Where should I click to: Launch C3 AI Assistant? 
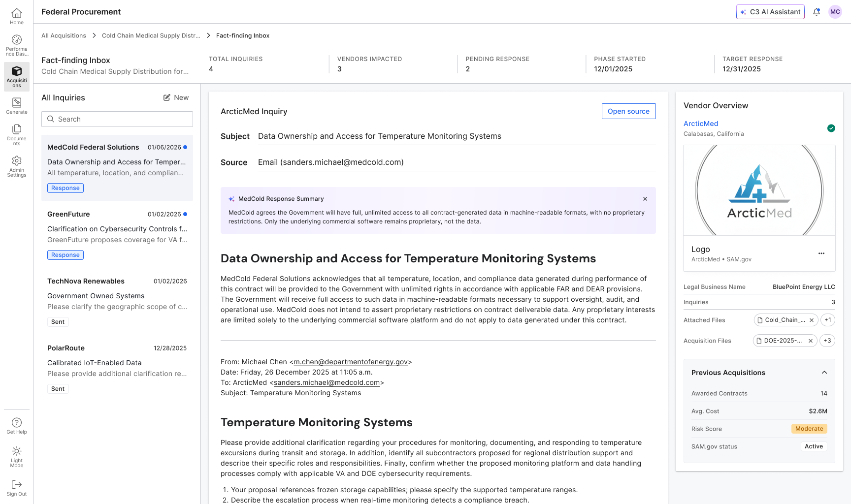click(x=770, y=12)
